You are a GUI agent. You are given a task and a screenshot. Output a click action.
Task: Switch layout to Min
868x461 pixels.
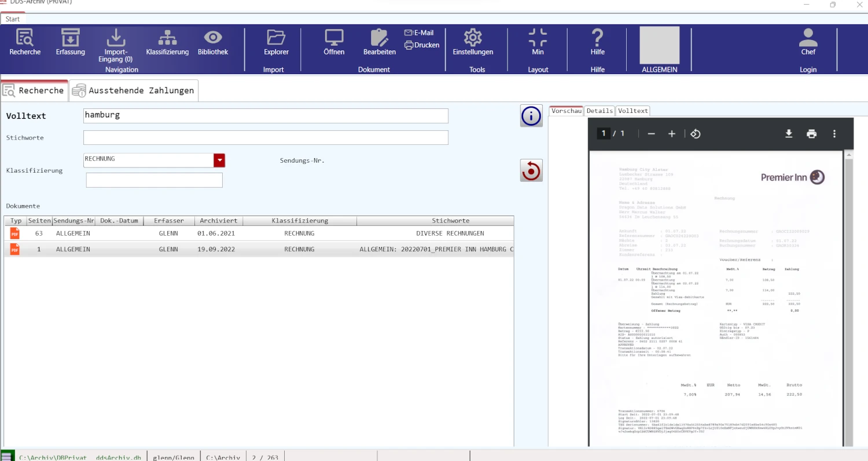538,42
